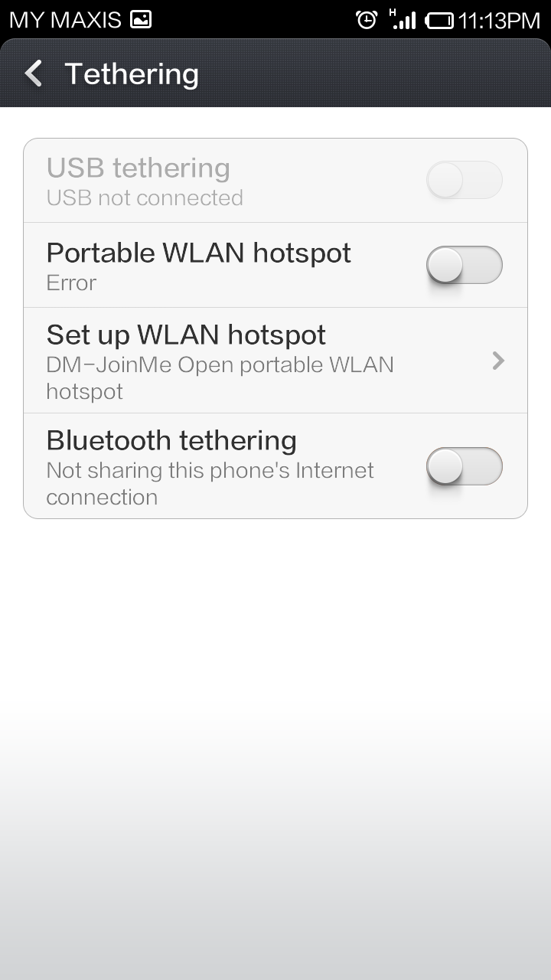The width and height of the screenshot is (551, 980).
Task: Tap the DM-JoinMe hotspot description text
Action: (x=220, y=378)
